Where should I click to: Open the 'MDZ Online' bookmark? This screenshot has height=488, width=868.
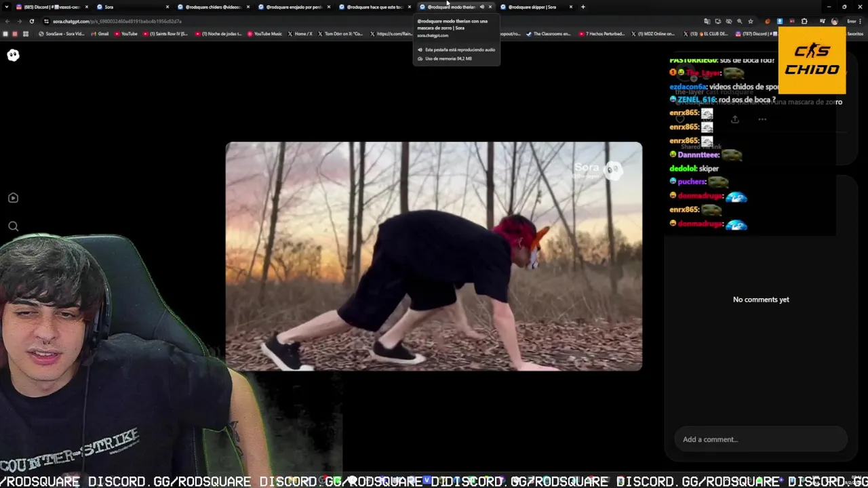pos(653,33)
